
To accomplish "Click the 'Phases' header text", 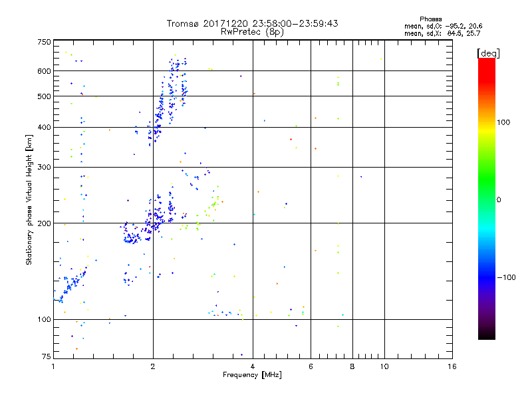I will (x=430, y=19).
